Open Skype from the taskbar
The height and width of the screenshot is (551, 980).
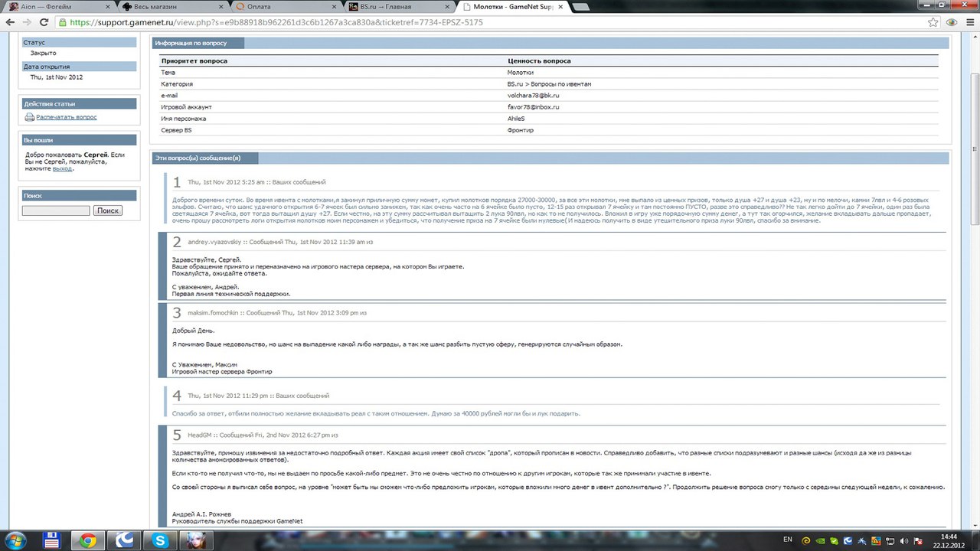point(162,540)
